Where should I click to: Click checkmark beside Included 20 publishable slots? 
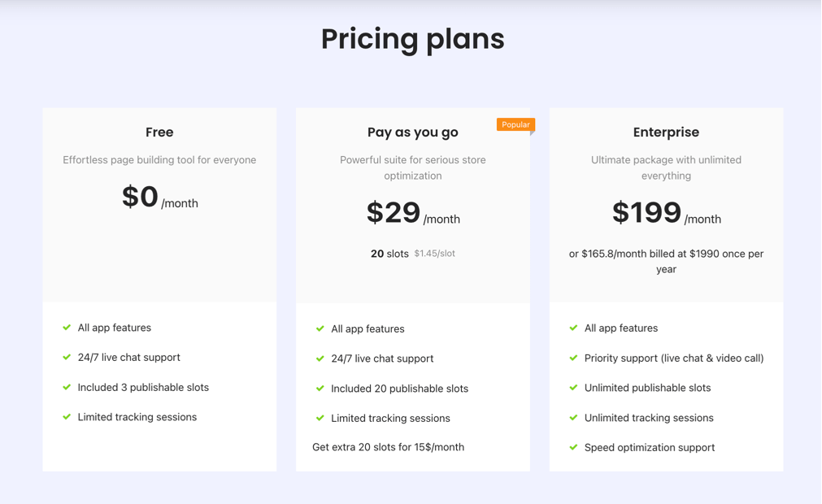pos(320,389)
